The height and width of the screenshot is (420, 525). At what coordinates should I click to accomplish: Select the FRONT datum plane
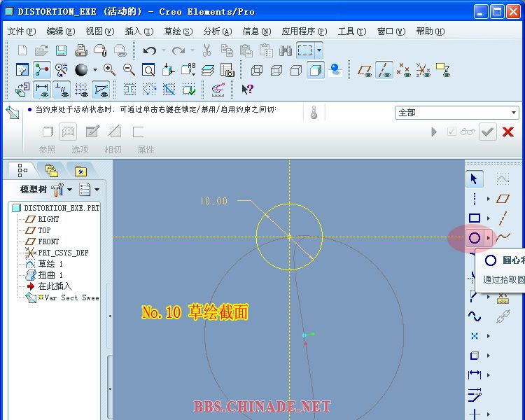(42, 241)
